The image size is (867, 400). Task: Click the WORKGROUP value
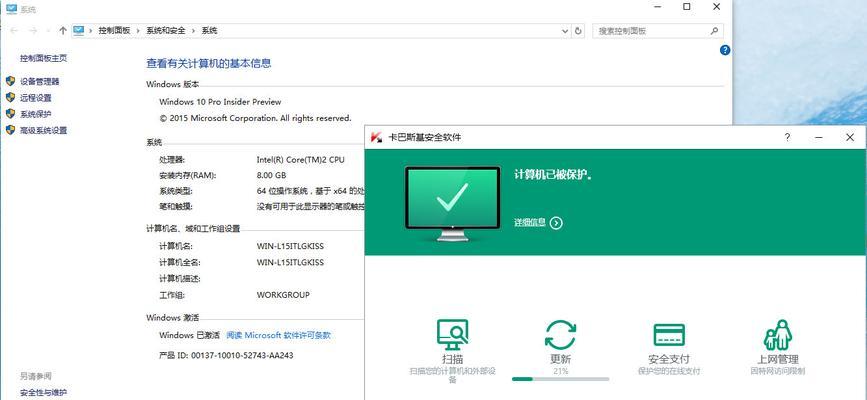(283, 295)
